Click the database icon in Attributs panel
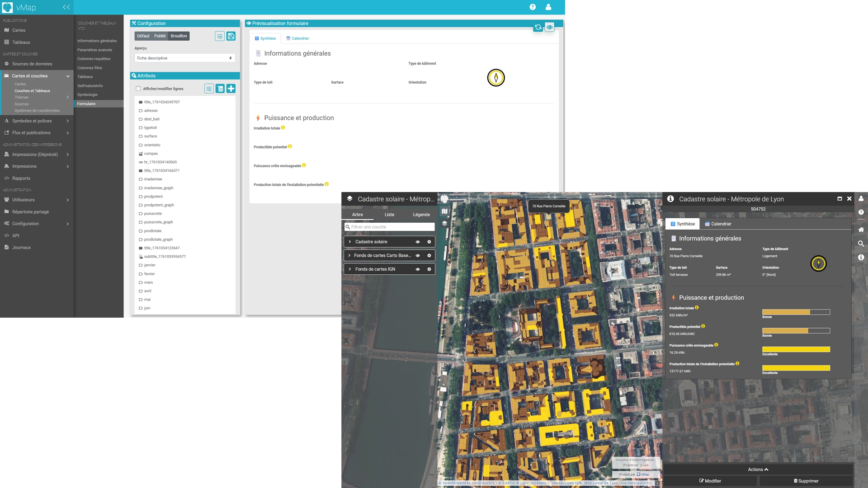This screenshot has height=488, width=868. pos(220,89)
